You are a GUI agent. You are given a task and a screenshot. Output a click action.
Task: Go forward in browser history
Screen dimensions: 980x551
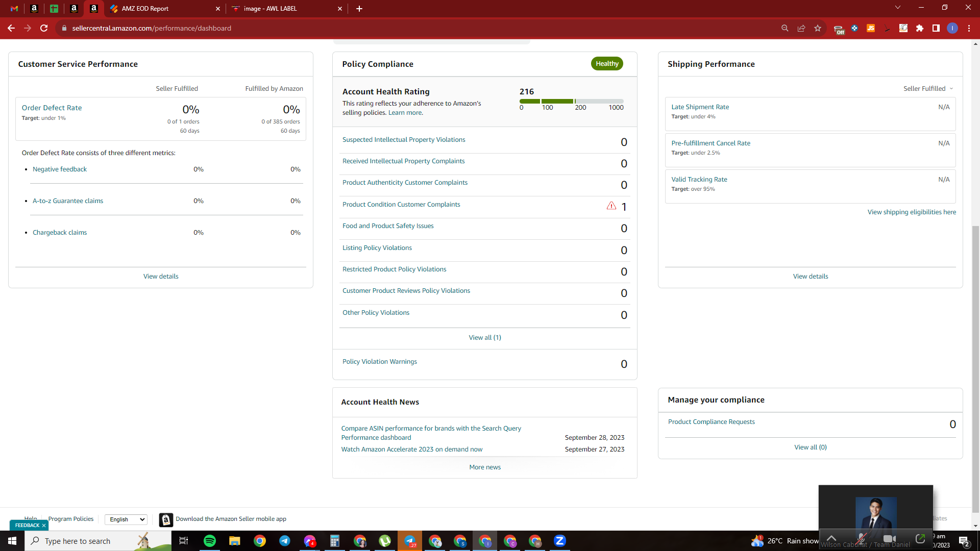(x=28, y=28)
